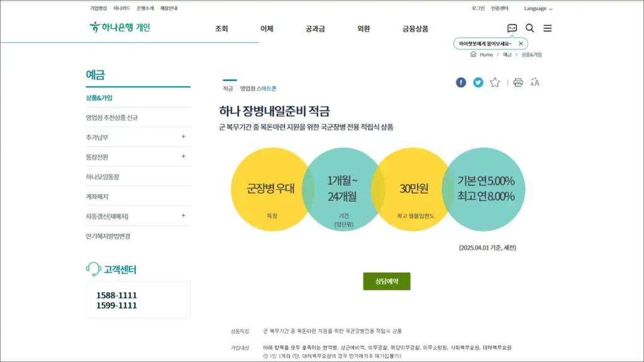Click the 상품&가입 breadcrumb link
The height and width of the screenshot is (362, 644).
[x=531, y=55]
